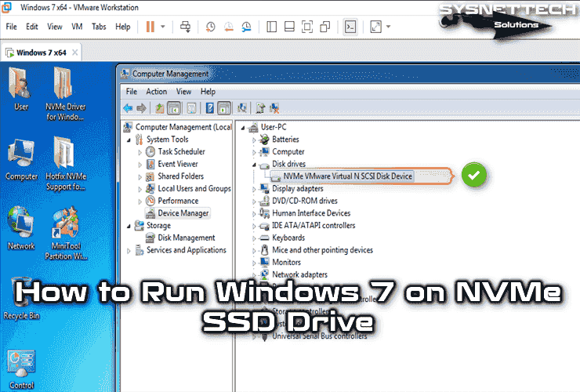Open the Action menu in Computer Management

point(156,92)
